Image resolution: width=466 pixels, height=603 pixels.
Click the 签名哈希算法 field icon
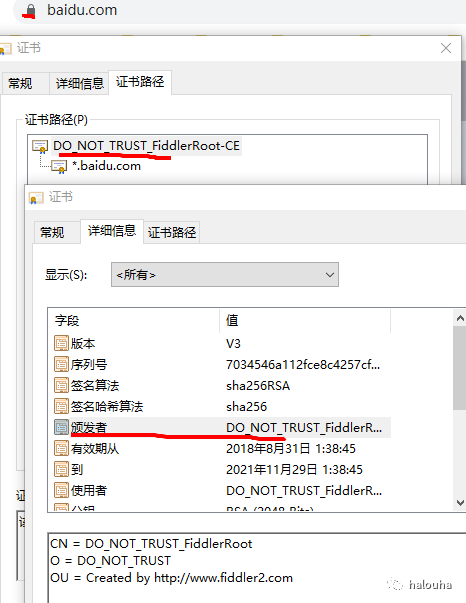click(61, 406)
